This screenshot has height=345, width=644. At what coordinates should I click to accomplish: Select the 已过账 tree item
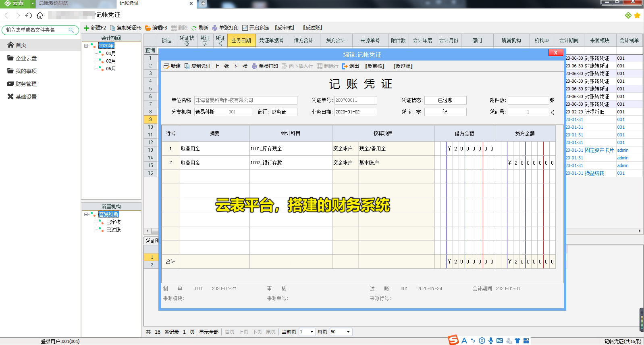113,230
